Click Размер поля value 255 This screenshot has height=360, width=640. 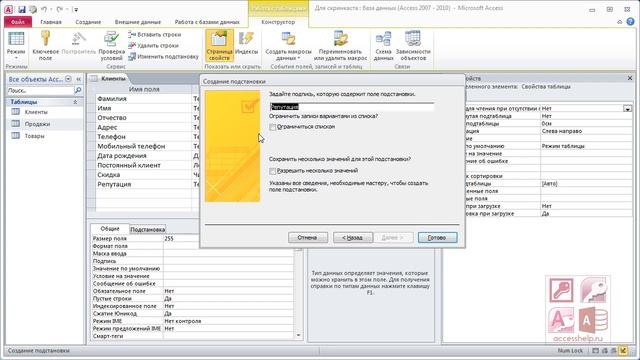point(229,238)
